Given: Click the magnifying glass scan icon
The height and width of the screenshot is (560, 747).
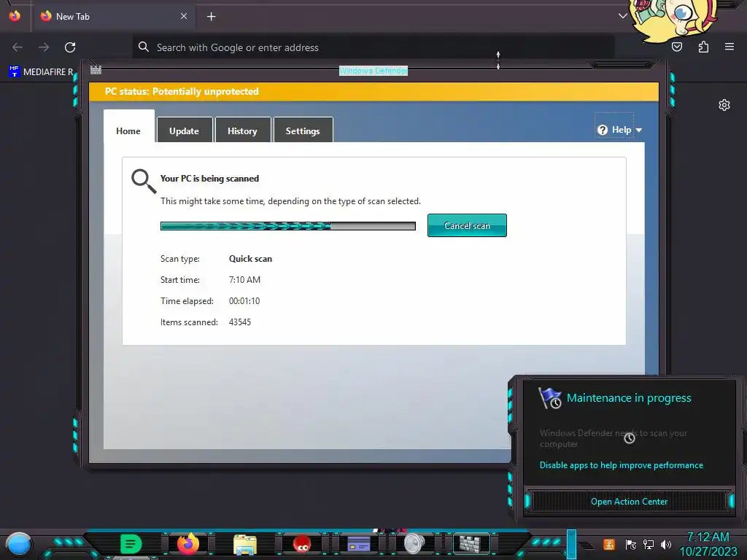Looking at the screenshot, I should point(144,182).
